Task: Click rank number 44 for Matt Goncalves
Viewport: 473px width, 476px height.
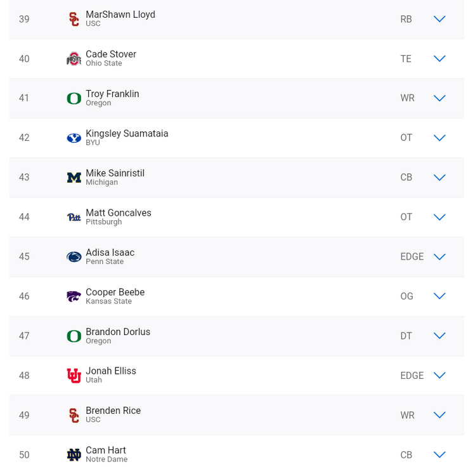Action: click(24, 217)
